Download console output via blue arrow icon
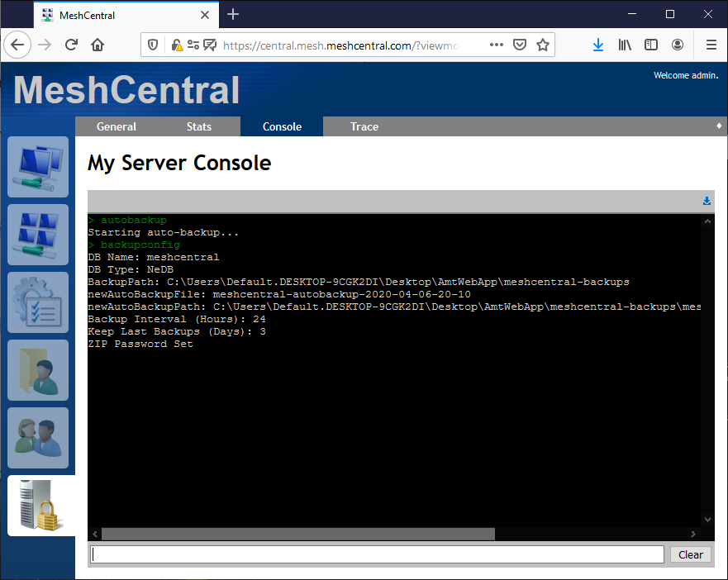This screenshot has height=580, width=728. [707, 201]
